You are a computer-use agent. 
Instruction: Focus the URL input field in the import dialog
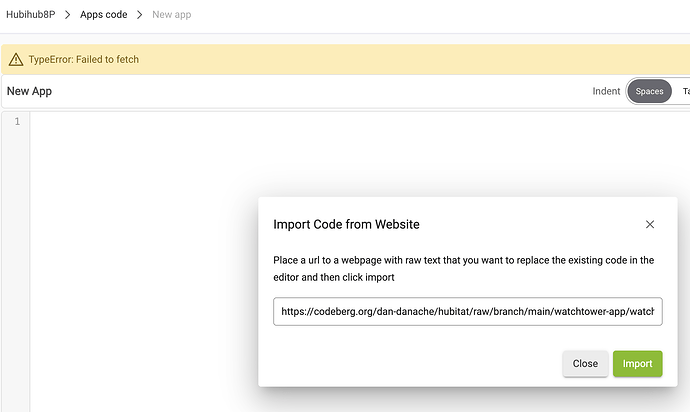tap(467, 312)
